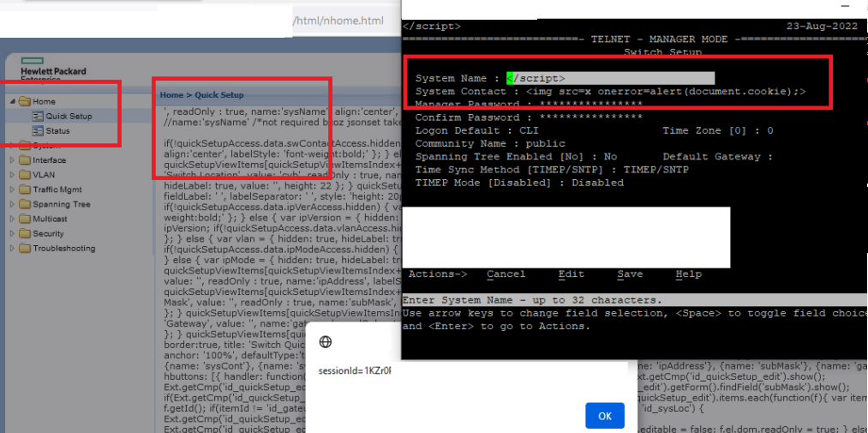Minimize the telnet window
Screen dimensions: 868x433
click(x=846, y=5)
